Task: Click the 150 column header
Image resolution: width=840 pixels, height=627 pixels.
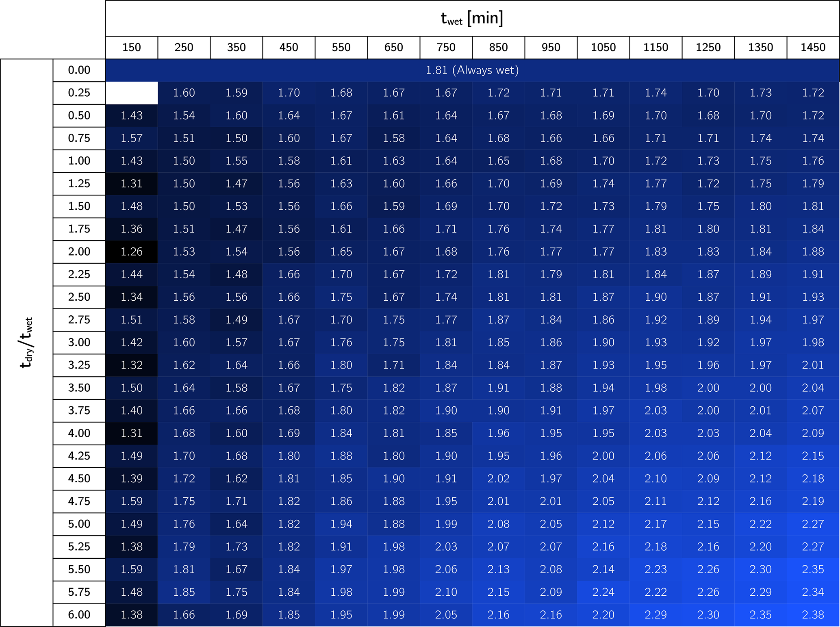Action: 132,48
